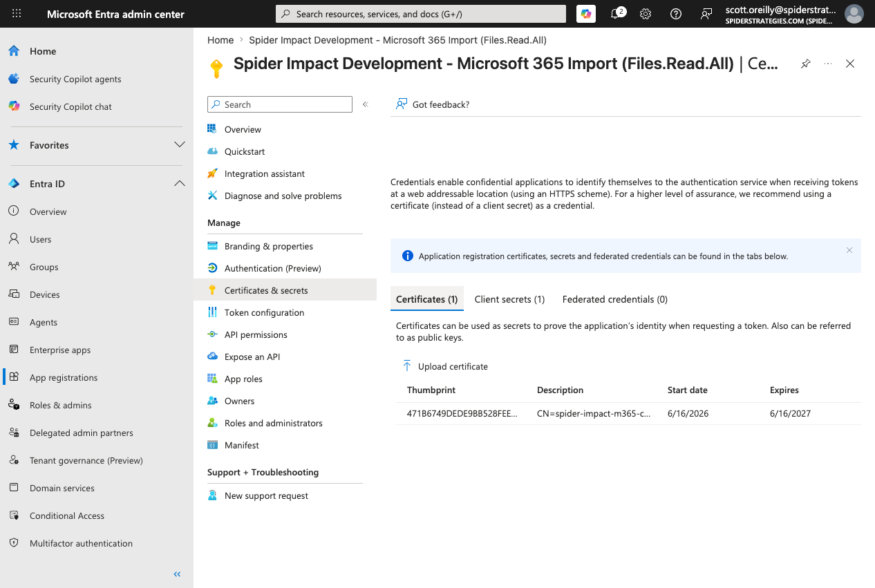Image resolution: width=875 pixels, height=588 pixels.
Task: Open the Help question mark icon
Action: (x=676, y=14)
